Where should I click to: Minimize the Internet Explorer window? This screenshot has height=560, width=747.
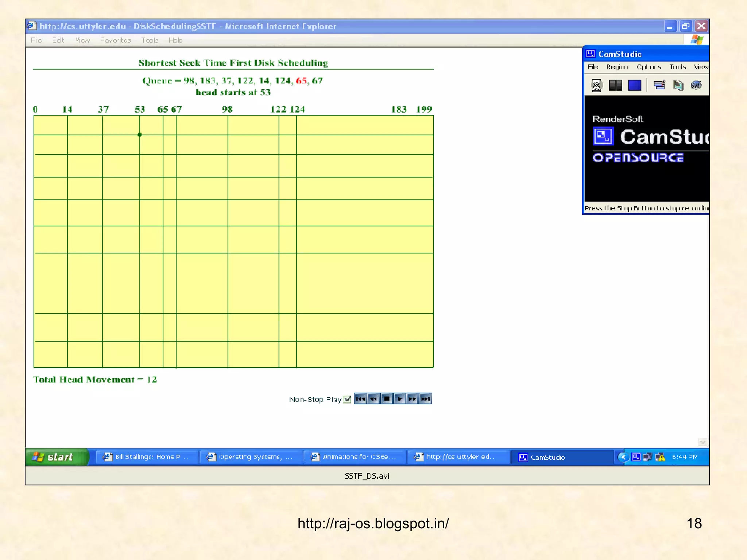pos(670,26)
